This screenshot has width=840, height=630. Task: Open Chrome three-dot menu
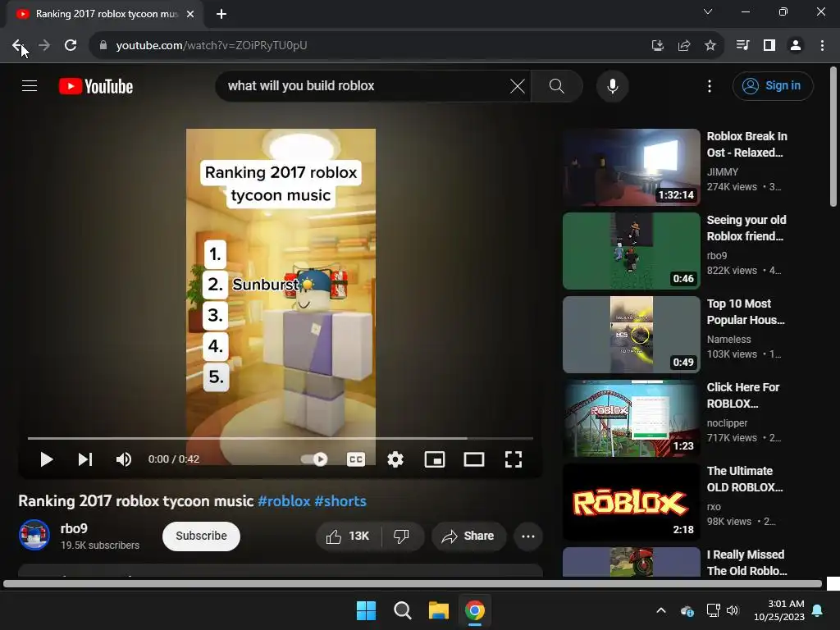tap(822, 45)
